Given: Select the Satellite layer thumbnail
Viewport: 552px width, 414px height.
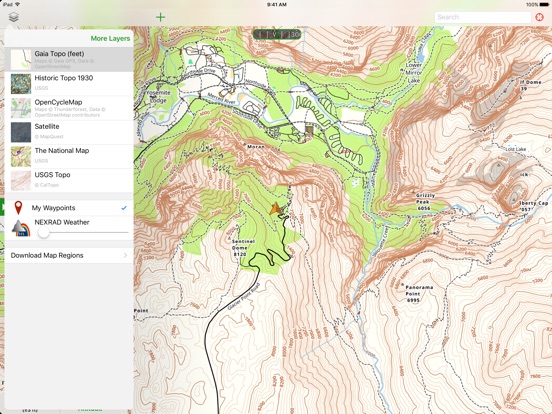Looking at the screenshot, I should [x=21, y=132].
